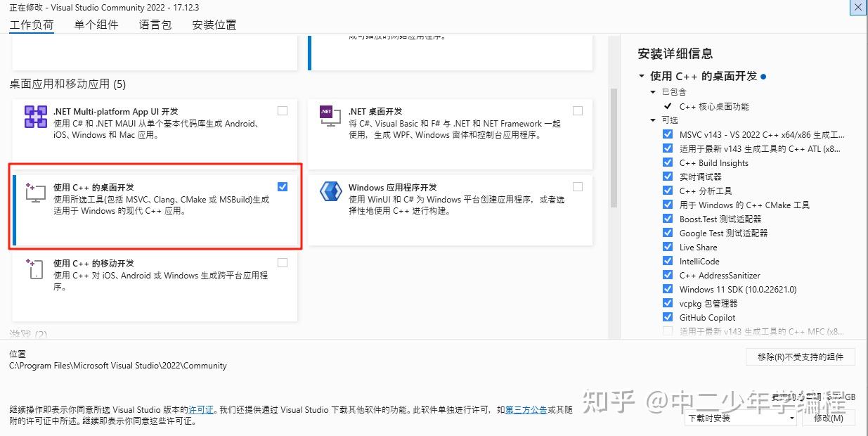The image size is (868, 436).
Task: Open the 许可证 link
Action: 201,409
